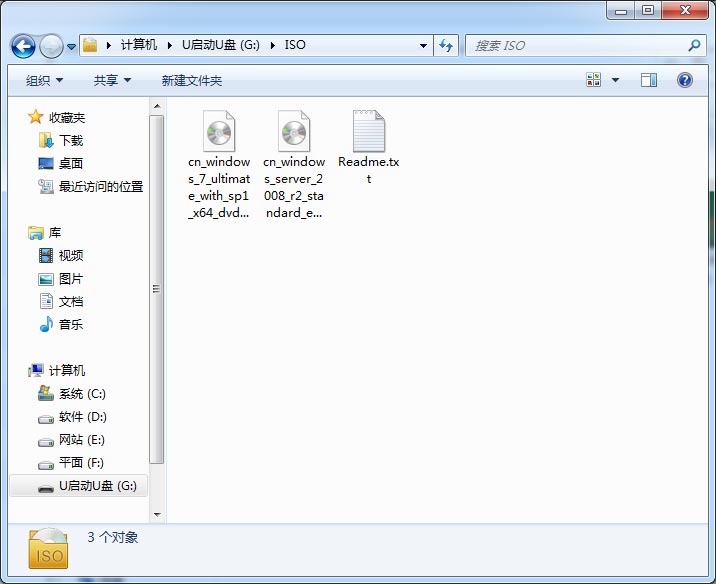
Task: Open 系统 (C:) drive in sidebar
Action: (81, 394)
